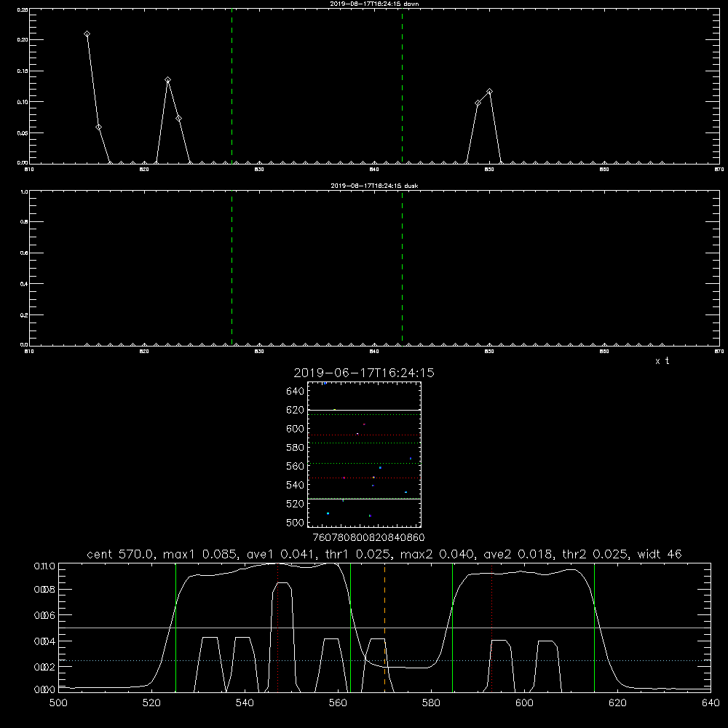Click the red dotted line near 593 in bottom plot
The width and height of the screenshot is (728, 728).
click(491, 628)
